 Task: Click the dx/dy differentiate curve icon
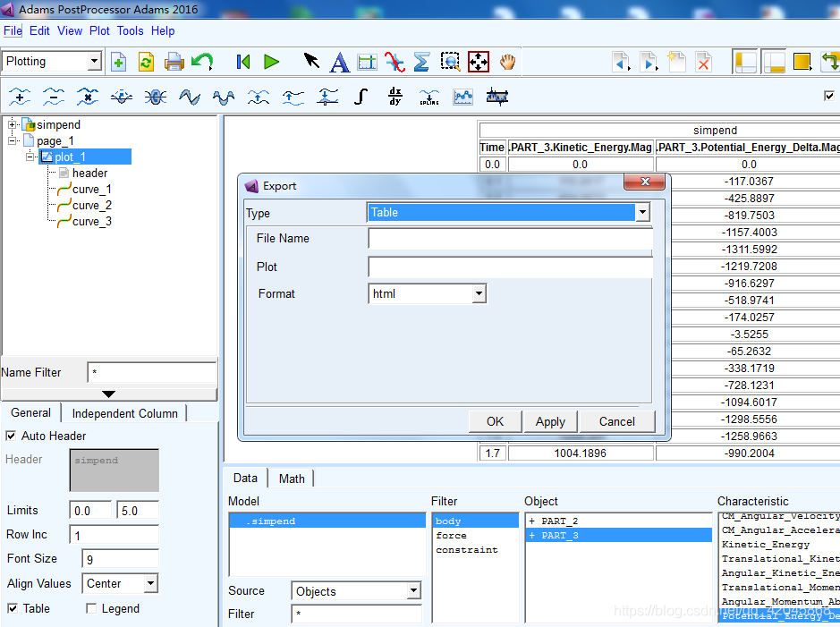[395, 97]
